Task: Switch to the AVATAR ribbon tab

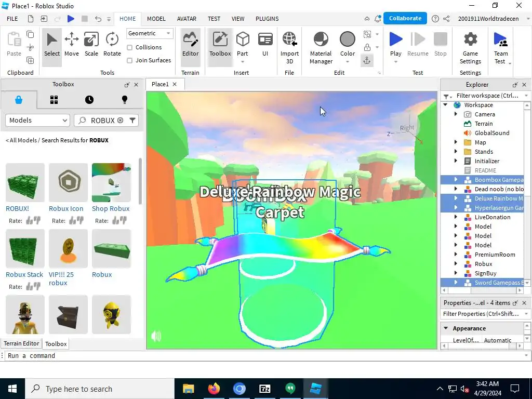Action: pos(187,19)
